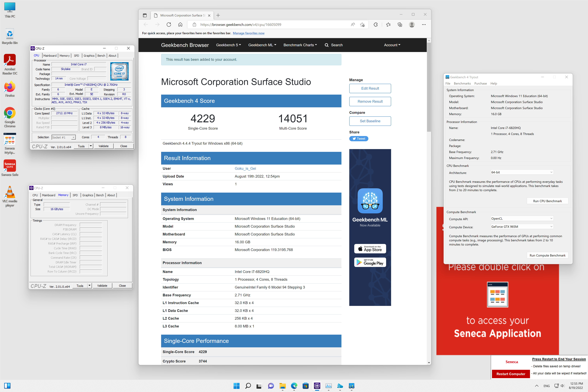Open Compute API OpenCL dropdown

pyautogui.click(x=522, y=218)
